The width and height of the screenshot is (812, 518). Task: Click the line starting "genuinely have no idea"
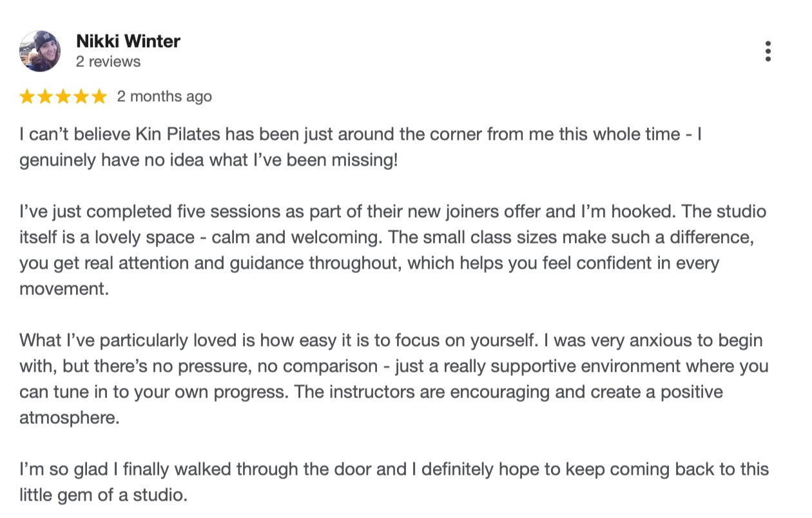coord(209,160)
